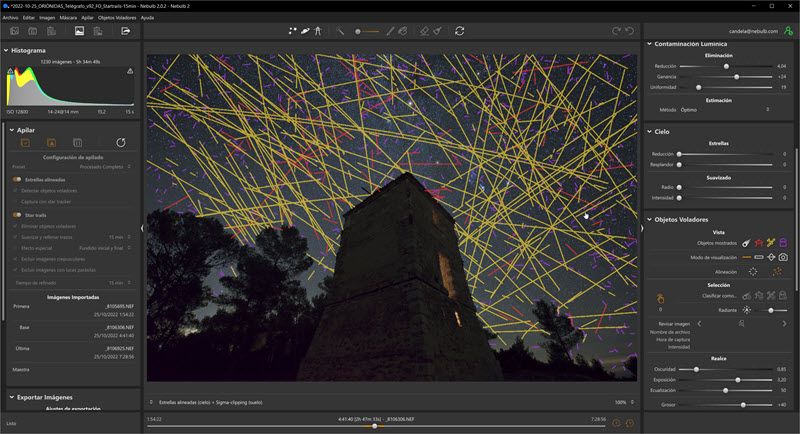Click the orange hand selection icon
This screenshot has height=434, width=800.
660,298
